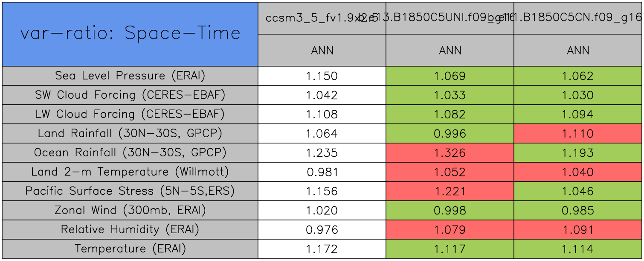Select the white cell with value 1.235
Image resolution: width=644 pixels, height=261 pixels.
click(322, 152)
